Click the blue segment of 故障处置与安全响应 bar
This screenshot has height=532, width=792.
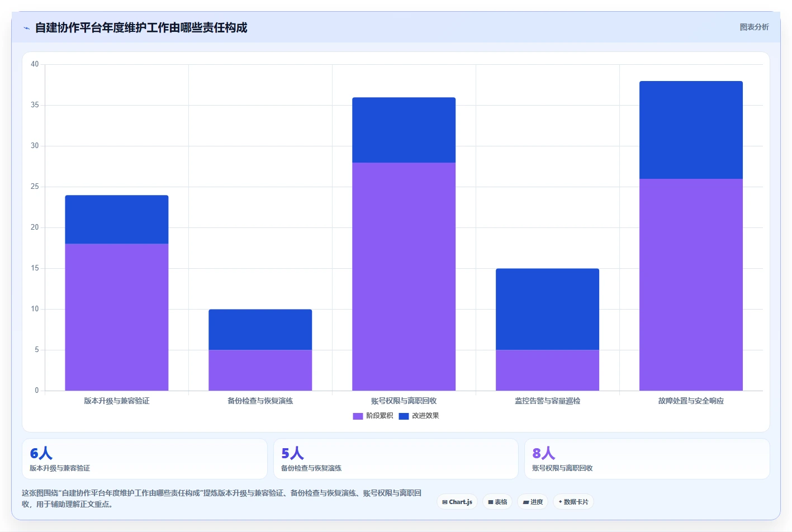point(691,130)
